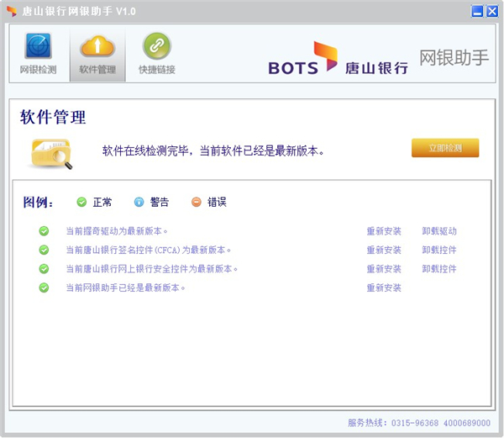Minimize the 网银助手 window

(x=477, y=11)
